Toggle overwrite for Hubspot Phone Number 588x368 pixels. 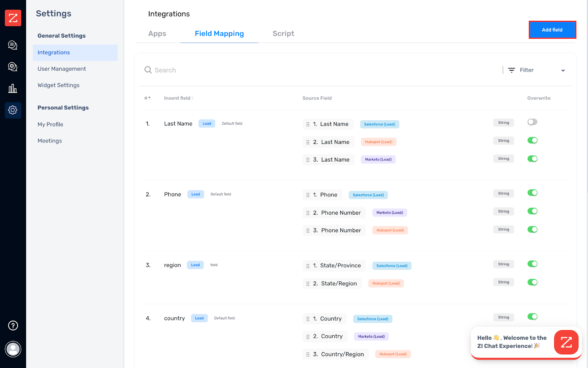click(532, 229)
